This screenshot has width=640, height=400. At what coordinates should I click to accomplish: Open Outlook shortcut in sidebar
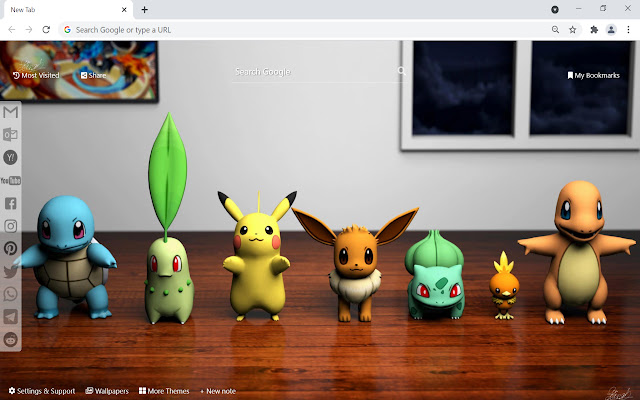coord(10,134)
